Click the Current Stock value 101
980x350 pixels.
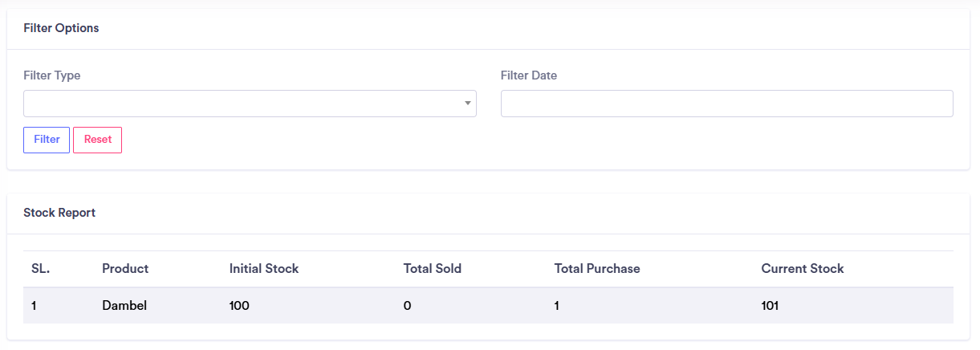coord(771,306)
